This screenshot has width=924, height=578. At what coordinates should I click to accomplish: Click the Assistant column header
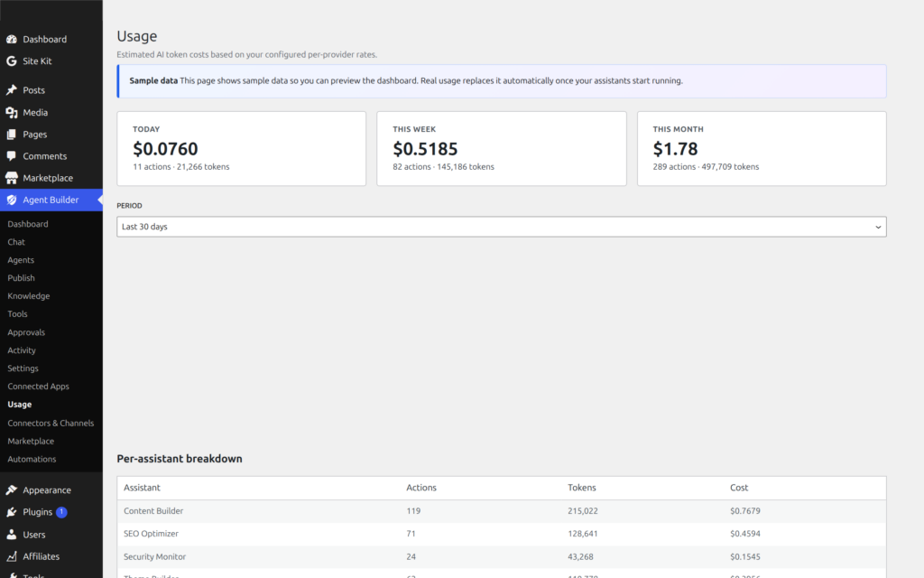pos(142,488)
